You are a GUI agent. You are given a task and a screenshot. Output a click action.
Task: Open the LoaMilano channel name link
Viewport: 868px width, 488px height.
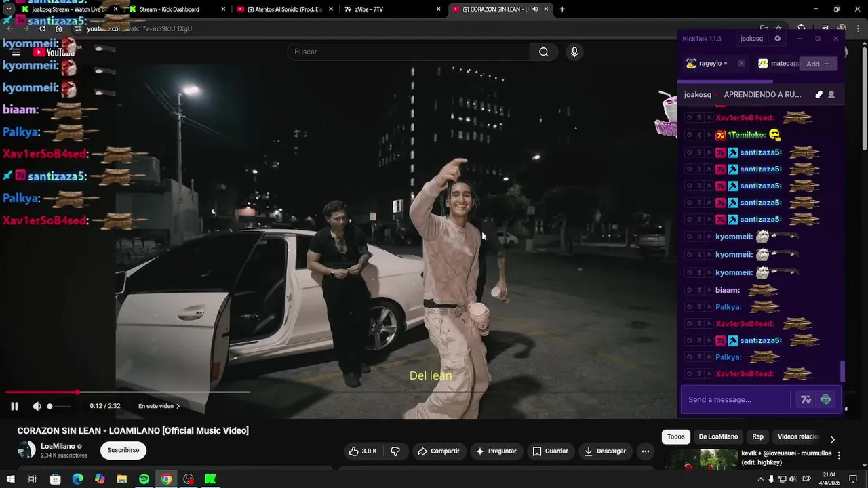(x=58, y=446)
